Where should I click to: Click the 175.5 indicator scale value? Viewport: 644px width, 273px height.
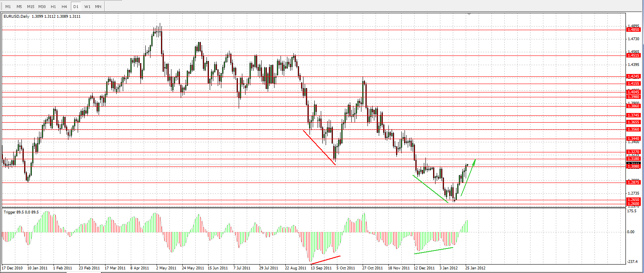632,211
